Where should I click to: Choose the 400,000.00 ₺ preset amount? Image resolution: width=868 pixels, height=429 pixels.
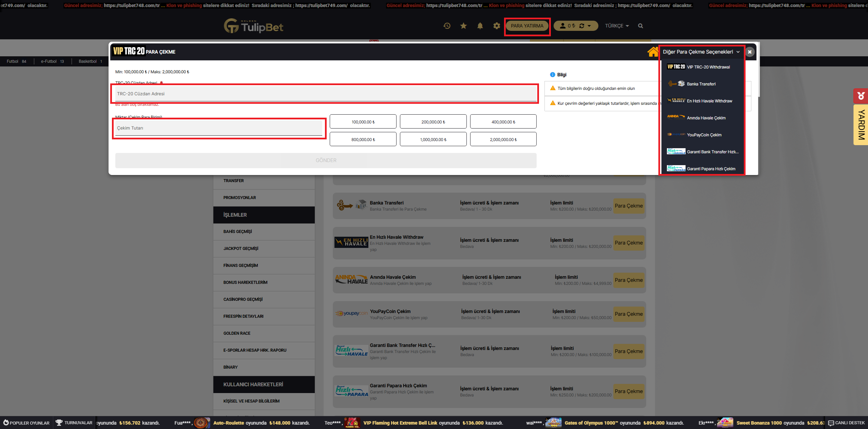tap(503, 121)
